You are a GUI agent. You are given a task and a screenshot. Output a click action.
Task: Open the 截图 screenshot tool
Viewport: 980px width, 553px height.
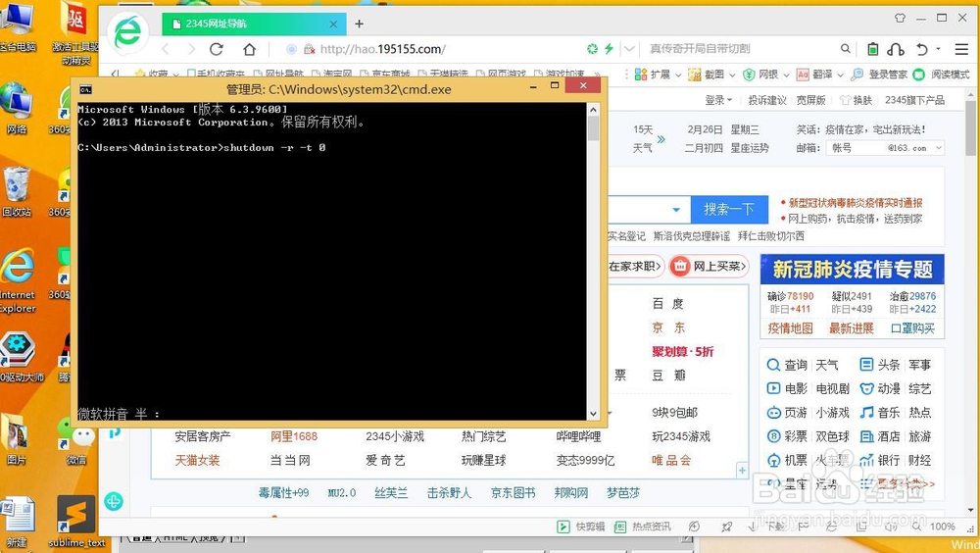pos(708,75)
